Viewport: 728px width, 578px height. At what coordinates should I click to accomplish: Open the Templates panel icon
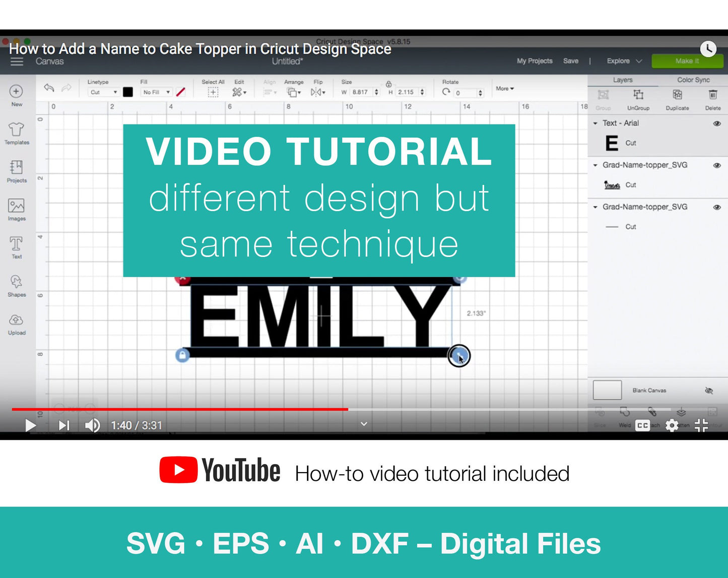pos(16,131)
